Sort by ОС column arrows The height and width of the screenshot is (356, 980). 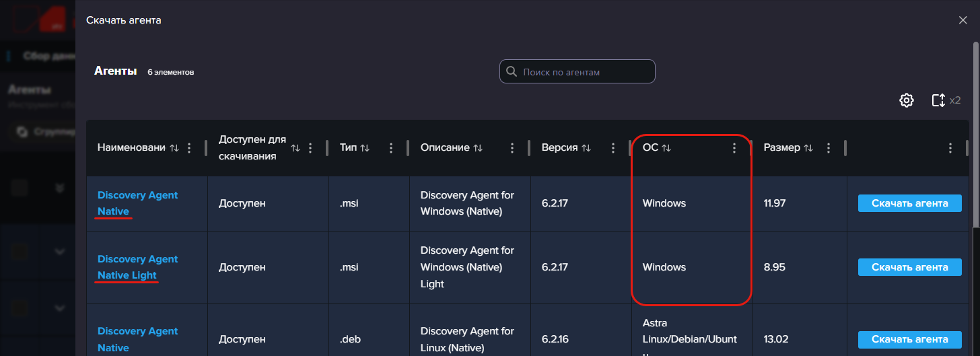pyautogui.click(x=666, y=148)
